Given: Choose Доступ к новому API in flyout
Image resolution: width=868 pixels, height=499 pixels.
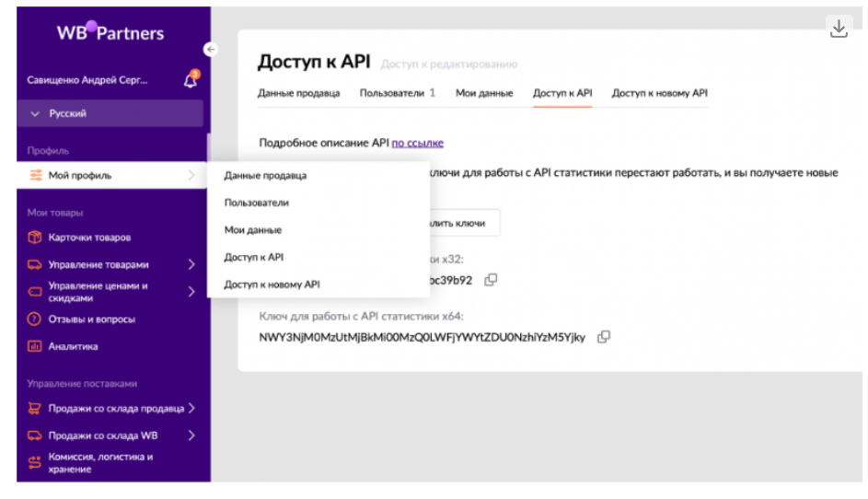Looking at the screenshot, I should click(272, 284).
